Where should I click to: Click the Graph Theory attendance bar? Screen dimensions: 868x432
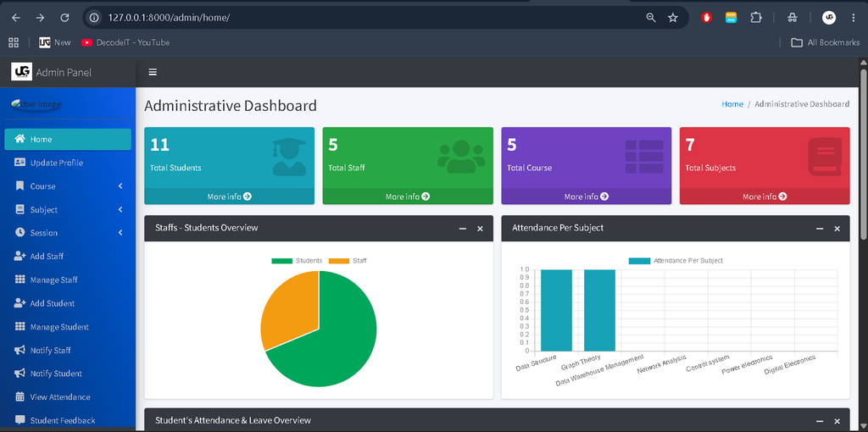(599, 310)
